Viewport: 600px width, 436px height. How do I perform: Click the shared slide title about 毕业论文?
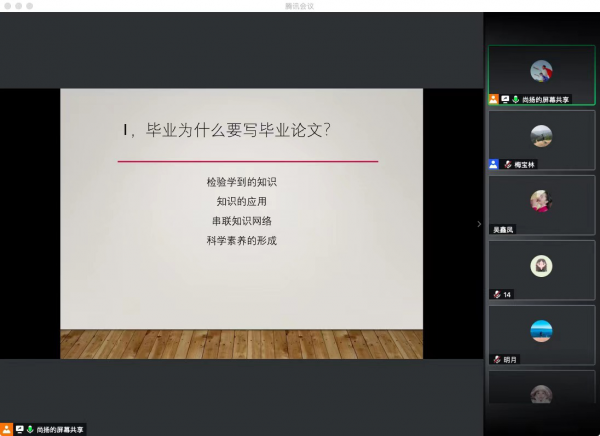point(226,130)
